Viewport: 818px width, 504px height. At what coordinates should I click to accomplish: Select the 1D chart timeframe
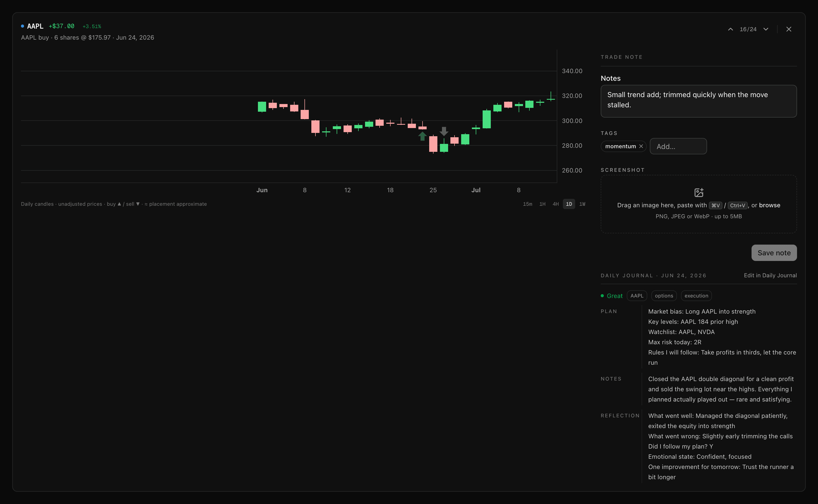569,204
